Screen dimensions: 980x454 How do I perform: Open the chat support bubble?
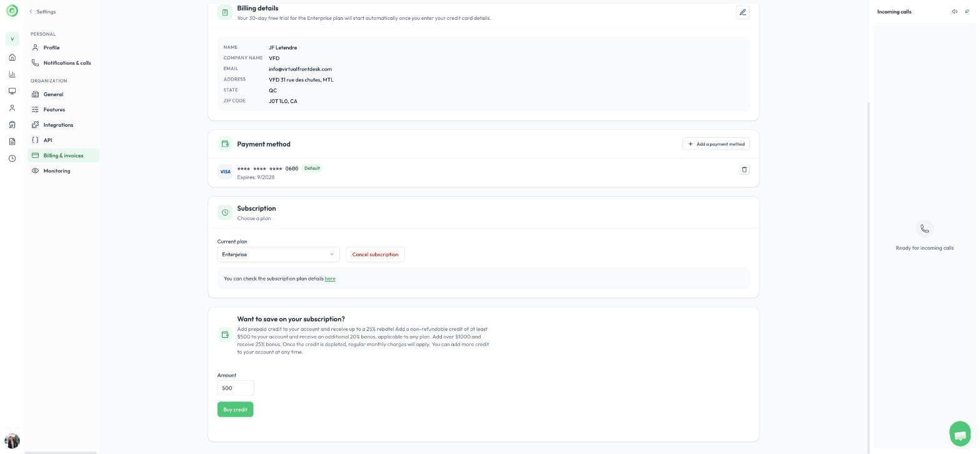point(961,434)
